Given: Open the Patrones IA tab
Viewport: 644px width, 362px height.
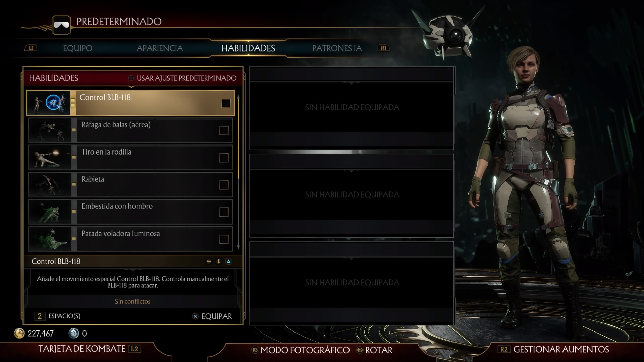Looking at the screenshot, I should click(337, 48).
